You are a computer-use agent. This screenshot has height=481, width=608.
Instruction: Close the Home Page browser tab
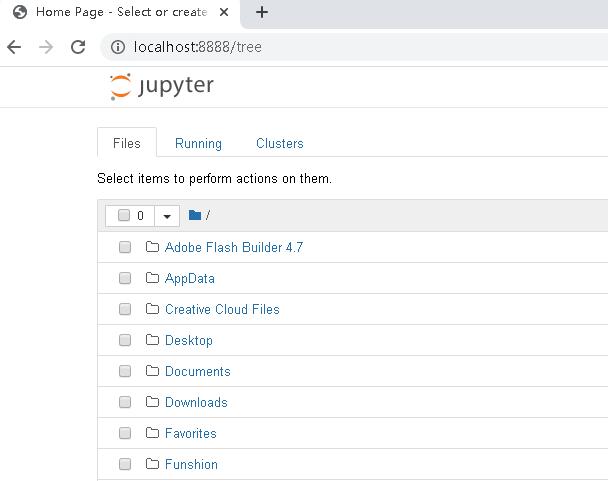(x=224, y=12)
